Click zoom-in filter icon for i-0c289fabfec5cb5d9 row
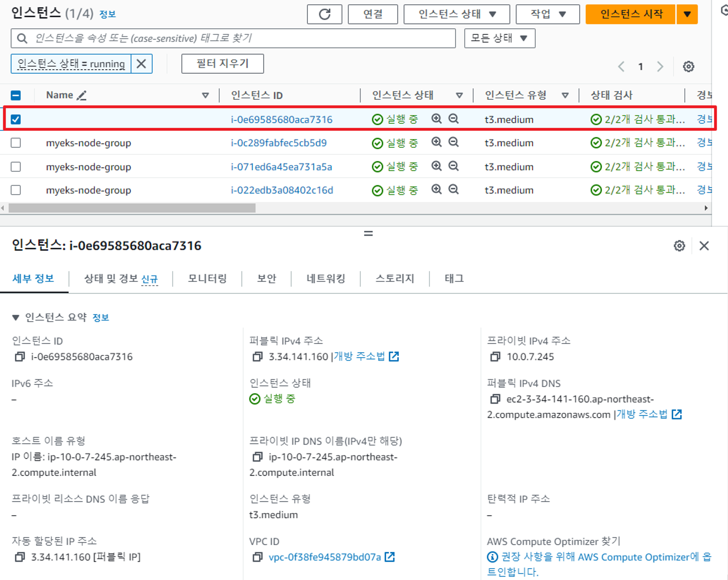The image size is (728, 580). coord(436,142)
